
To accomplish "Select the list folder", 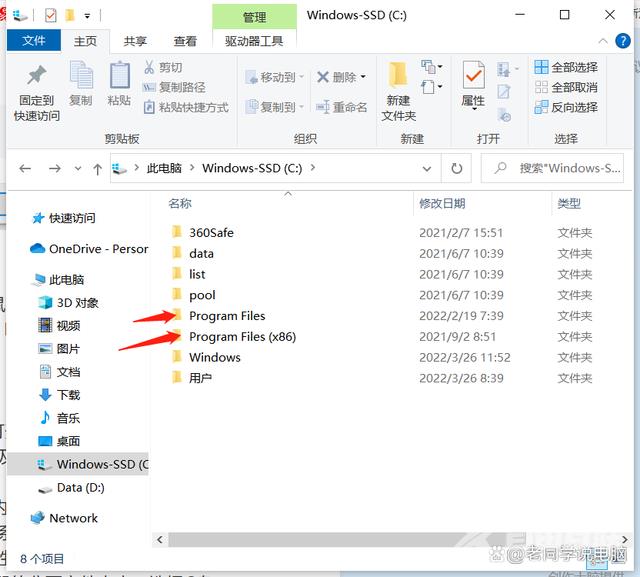I will [197, 274].
